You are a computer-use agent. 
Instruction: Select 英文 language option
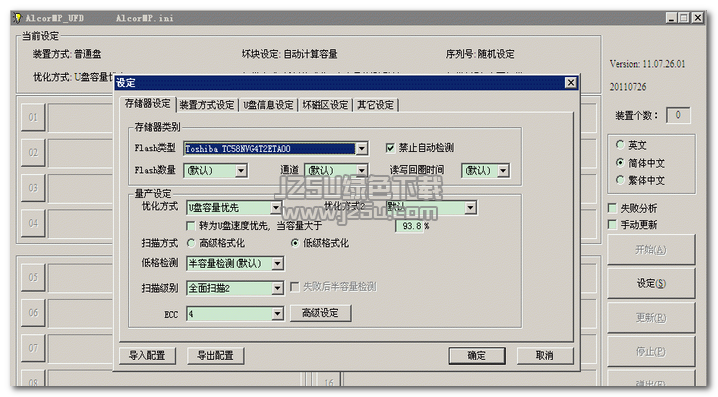pyautogui.click(x=620, y=145)
